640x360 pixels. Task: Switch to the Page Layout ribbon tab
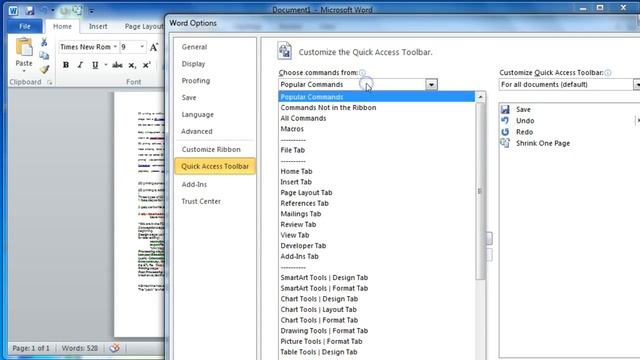pos(144,27)
